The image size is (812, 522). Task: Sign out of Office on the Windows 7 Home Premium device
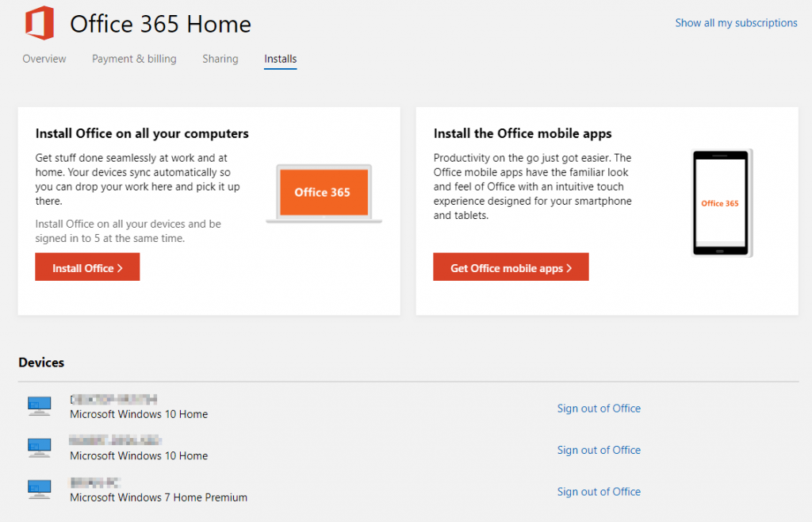[x=599, y=491]
